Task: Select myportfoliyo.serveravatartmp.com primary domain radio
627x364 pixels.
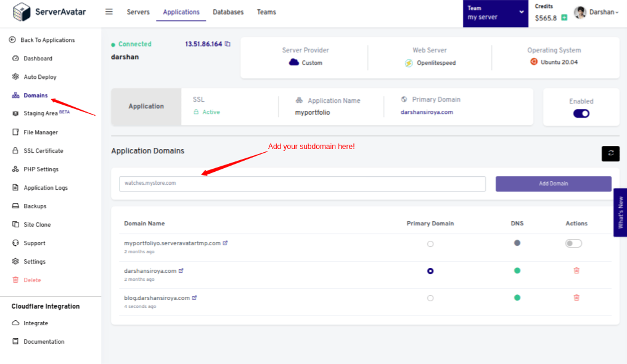Action: [x=430, y=244]
